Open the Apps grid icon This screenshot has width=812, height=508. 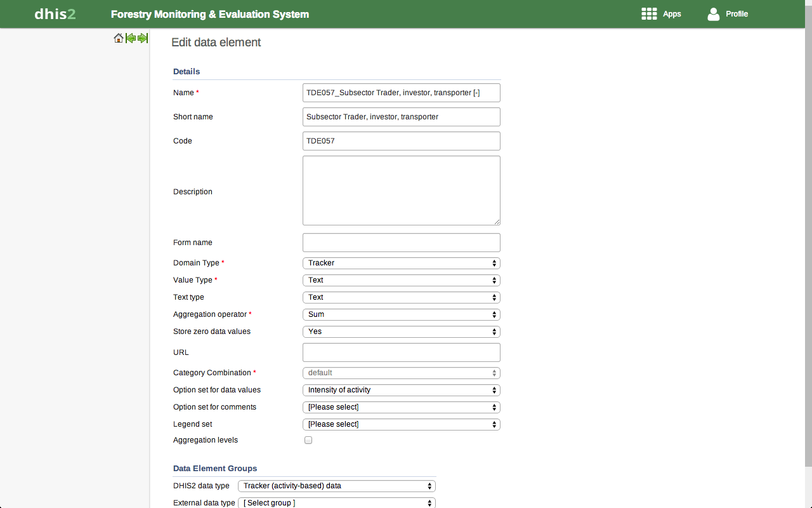[x=649, y=14]
